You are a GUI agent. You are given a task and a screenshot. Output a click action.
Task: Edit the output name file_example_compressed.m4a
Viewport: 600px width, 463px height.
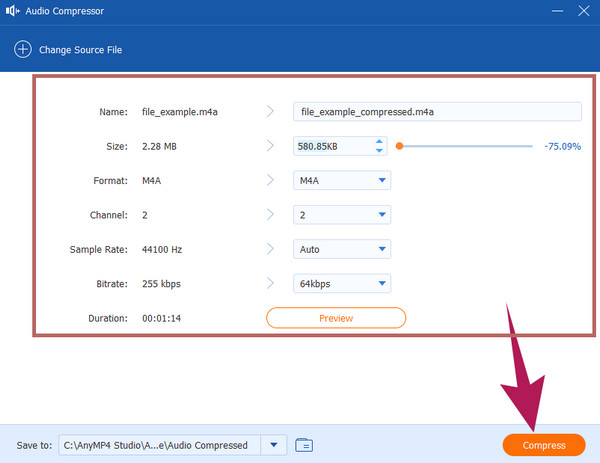437,112
